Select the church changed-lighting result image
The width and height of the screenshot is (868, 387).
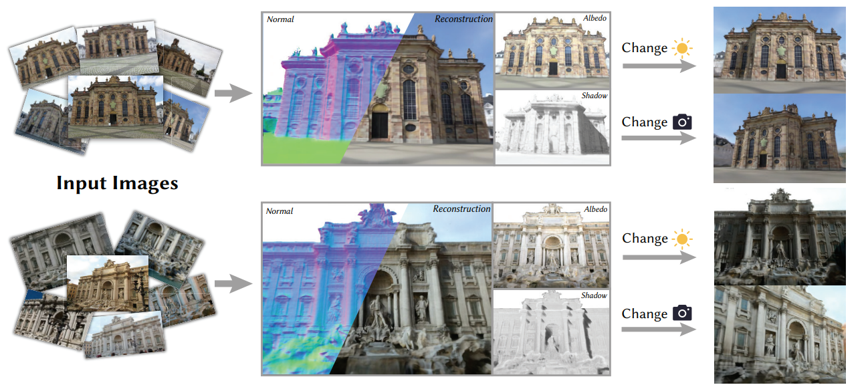click(x=779, y=49)
